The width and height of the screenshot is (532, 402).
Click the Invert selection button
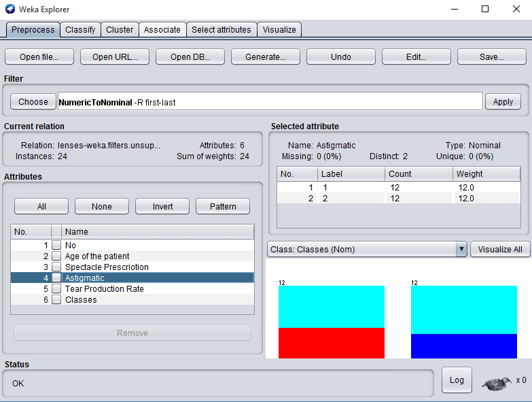[x=162, y=206]
